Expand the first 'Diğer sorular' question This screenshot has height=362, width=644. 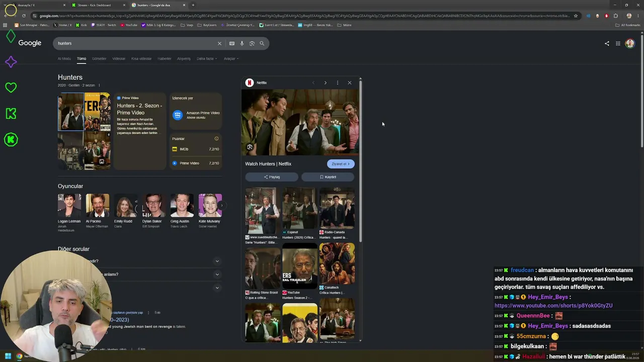[217, 261]
